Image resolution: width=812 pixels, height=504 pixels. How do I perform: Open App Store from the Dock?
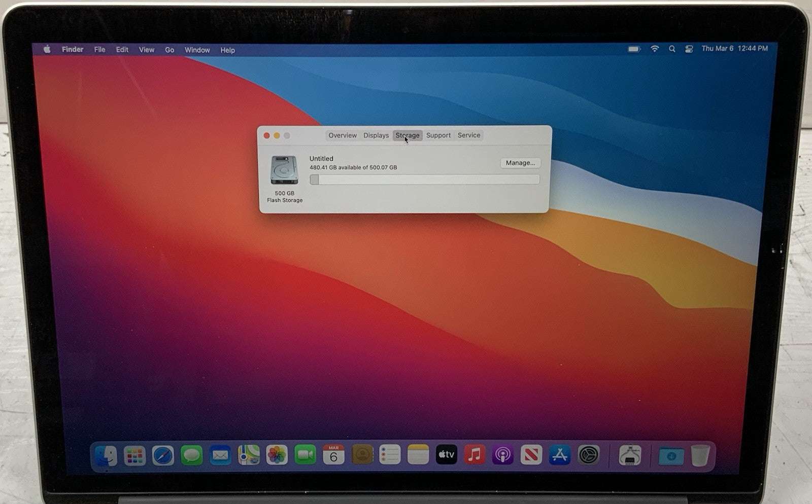560,455
